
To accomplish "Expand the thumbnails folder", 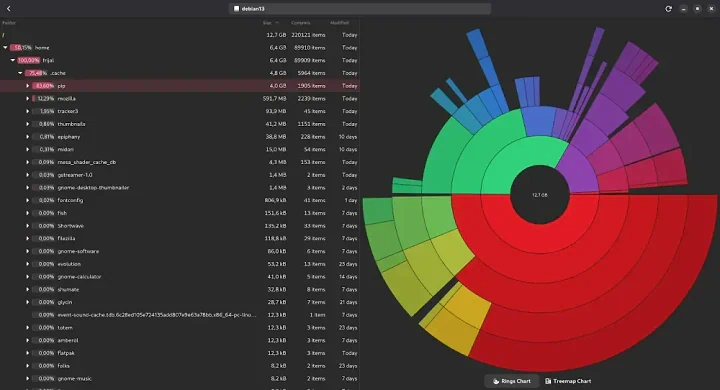I will coord(28,124).
